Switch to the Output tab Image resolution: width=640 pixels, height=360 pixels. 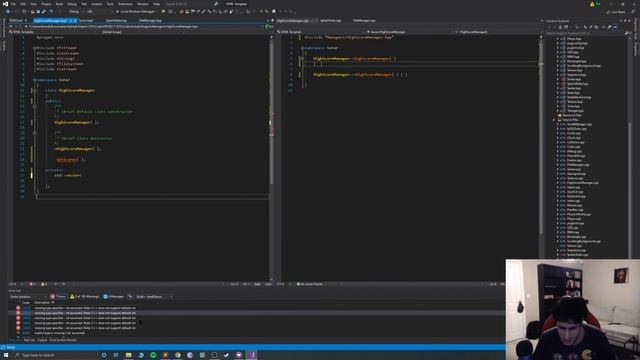tap(42, 340)
